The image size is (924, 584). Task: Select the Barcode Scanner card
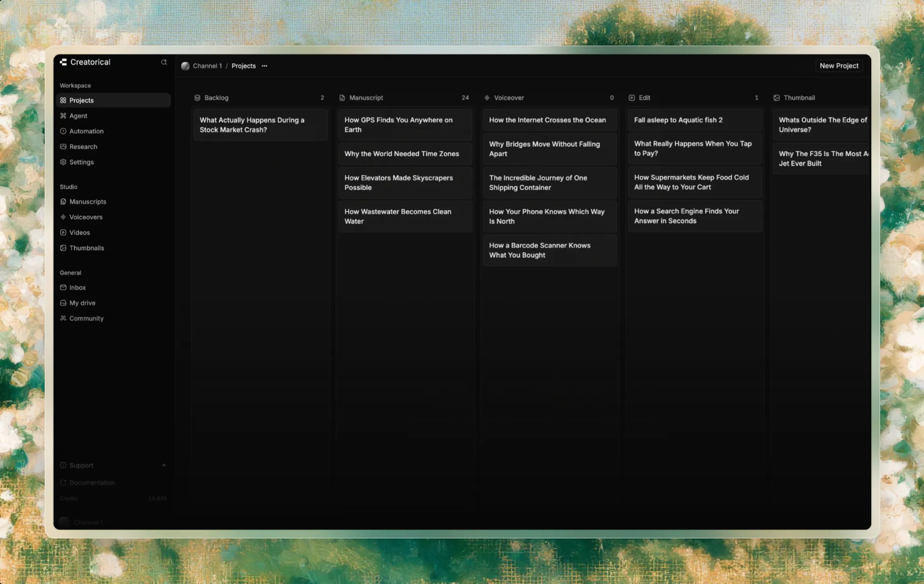550,251
